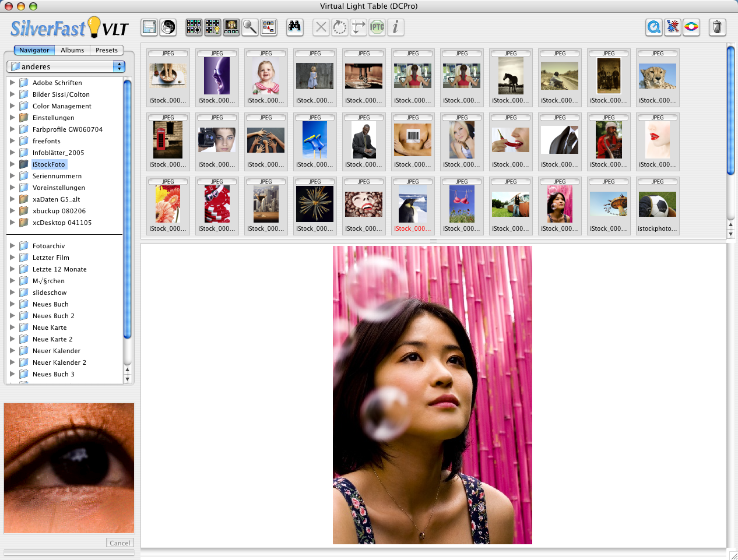Expand the Einstellungen folder
The image size is (738, 560).
point(12,118)
